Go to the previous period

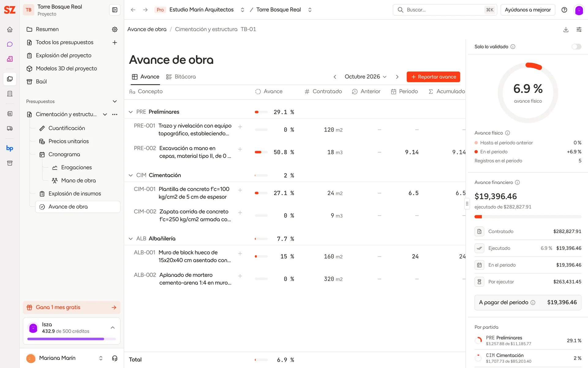[335, 77]
